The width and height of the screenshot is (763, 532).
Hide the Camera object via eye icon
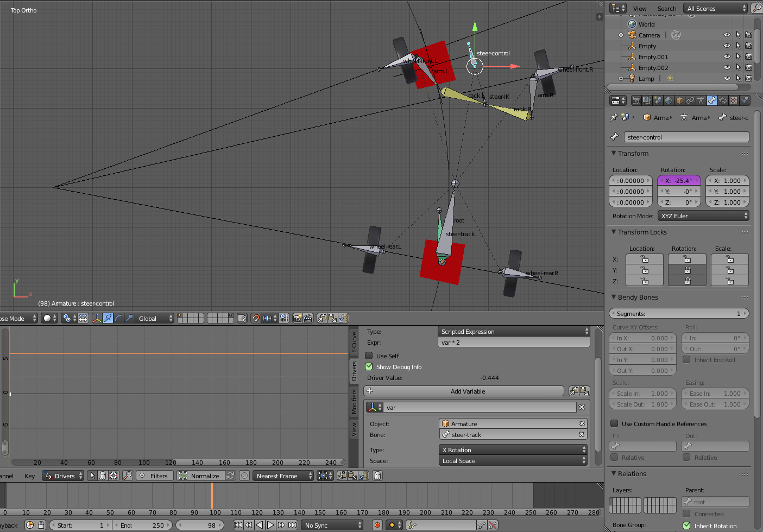(x=727, y=35)
